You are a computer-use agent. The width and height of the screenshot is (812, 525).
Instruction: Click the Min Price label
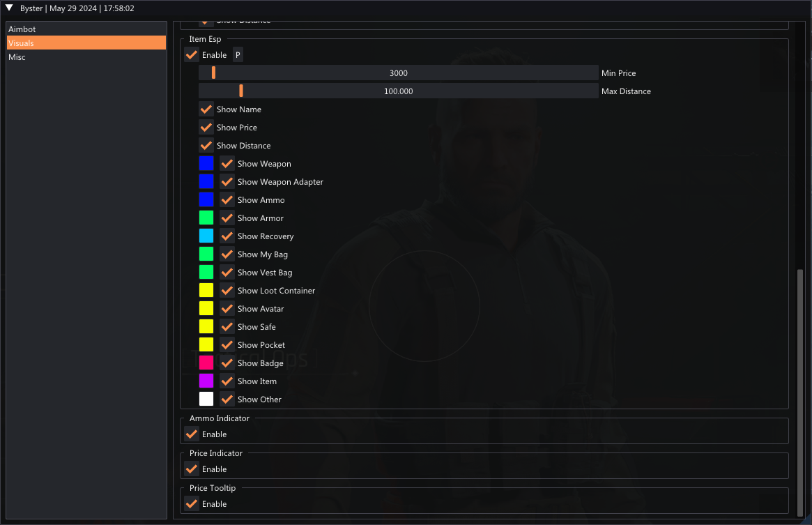point(618,73)
